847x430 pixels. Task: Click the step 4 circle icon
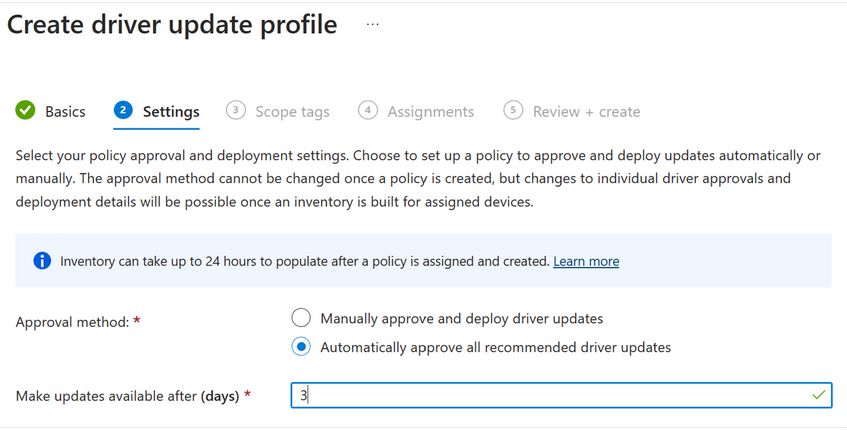coord(368,111)
